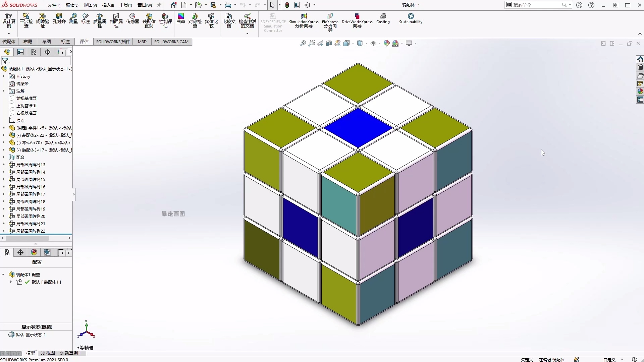Select the Zoom to Fit tool

[303, 43]
